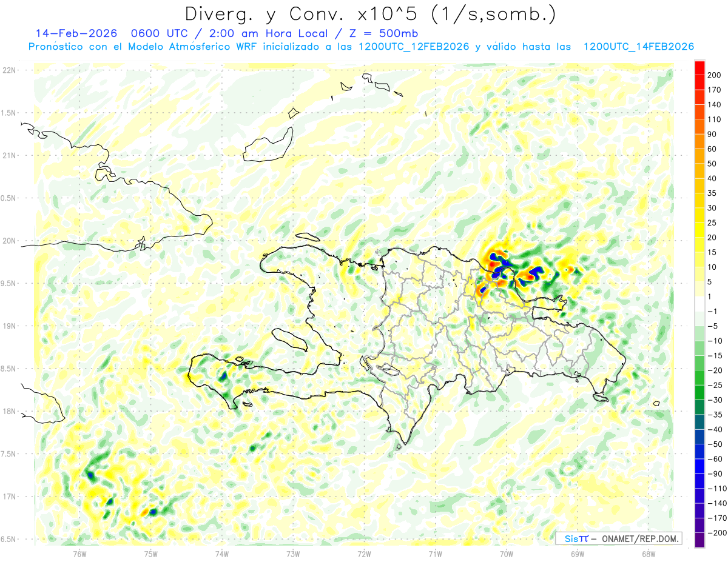Click the colorbar value 140
The image size is (728, 562).
[714, 105]
